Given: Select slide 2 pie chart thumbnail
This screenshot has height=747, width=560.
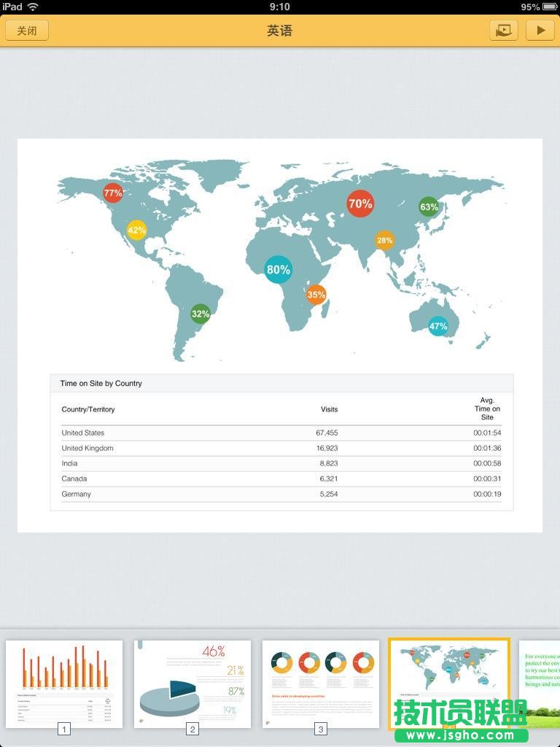Looking at the screenshot, I should tap(192, 683).
